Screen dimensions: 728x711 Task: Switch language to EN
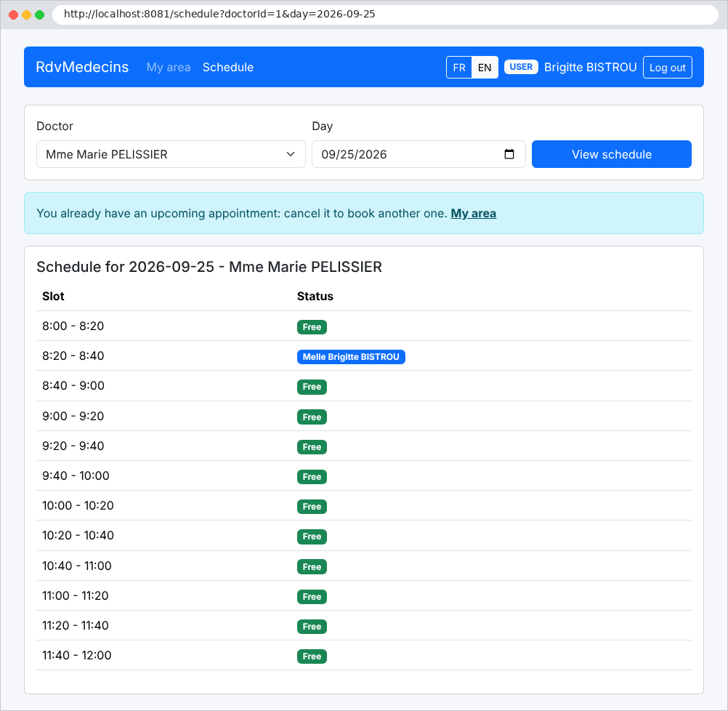pyautogui.click(x=485, y=68)
